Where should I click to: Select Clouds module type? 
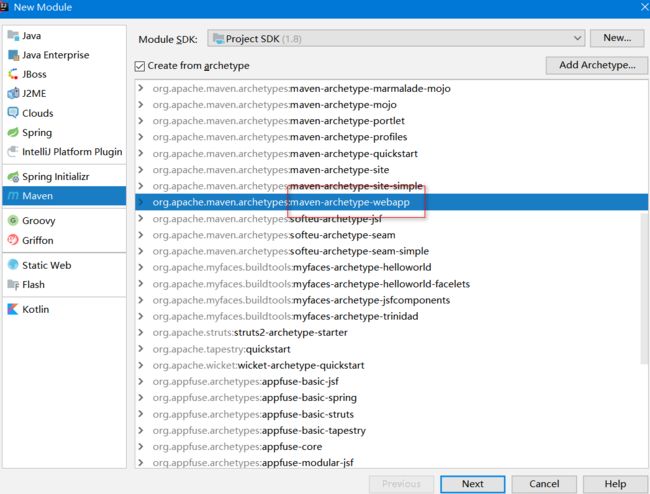[x=64, y=113]
